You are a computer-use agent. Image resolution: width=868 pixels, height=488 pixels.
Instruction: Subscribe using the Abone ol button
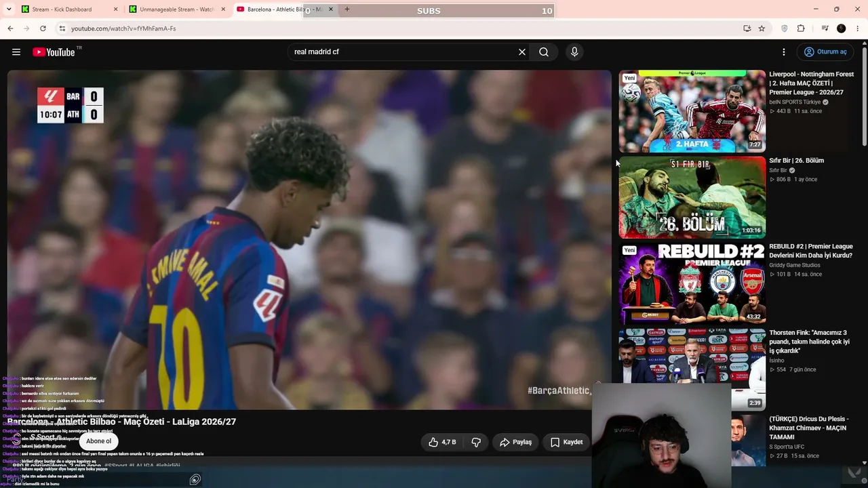tap(98, 441)
